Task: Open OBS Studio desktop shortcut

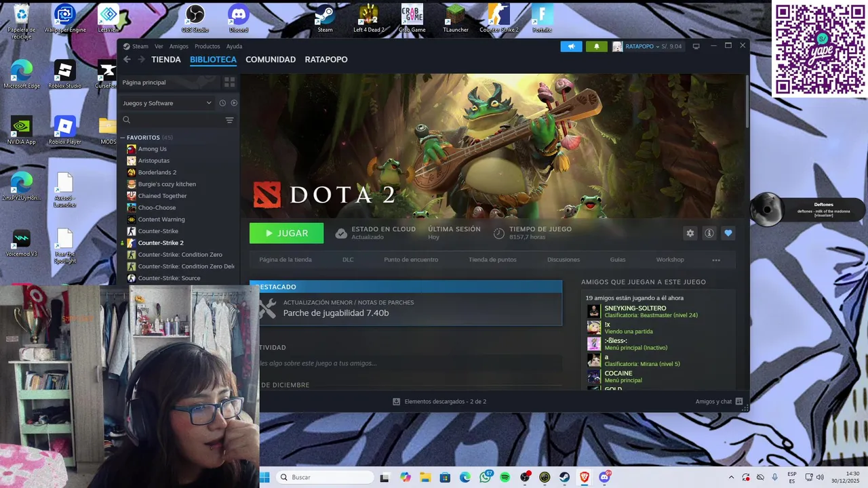Action: pyautogui.click(x=195, y=18)
